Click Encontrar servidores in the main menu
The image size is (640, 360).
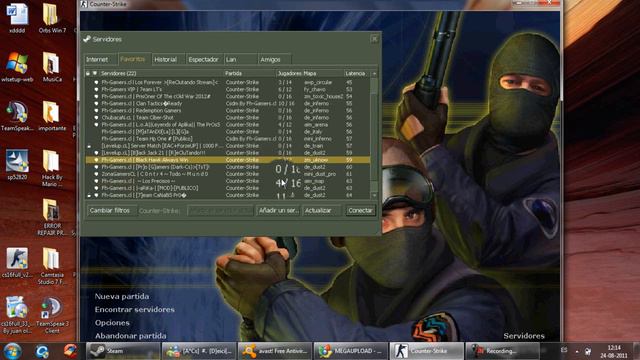(x=135, y=309)
